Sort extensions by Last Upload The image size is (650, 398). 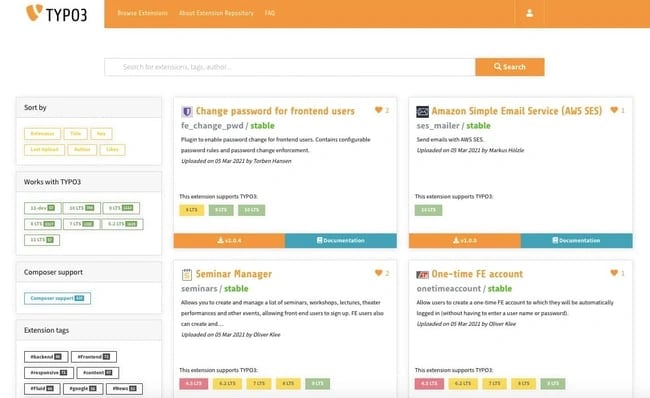[x=44, y=150]
